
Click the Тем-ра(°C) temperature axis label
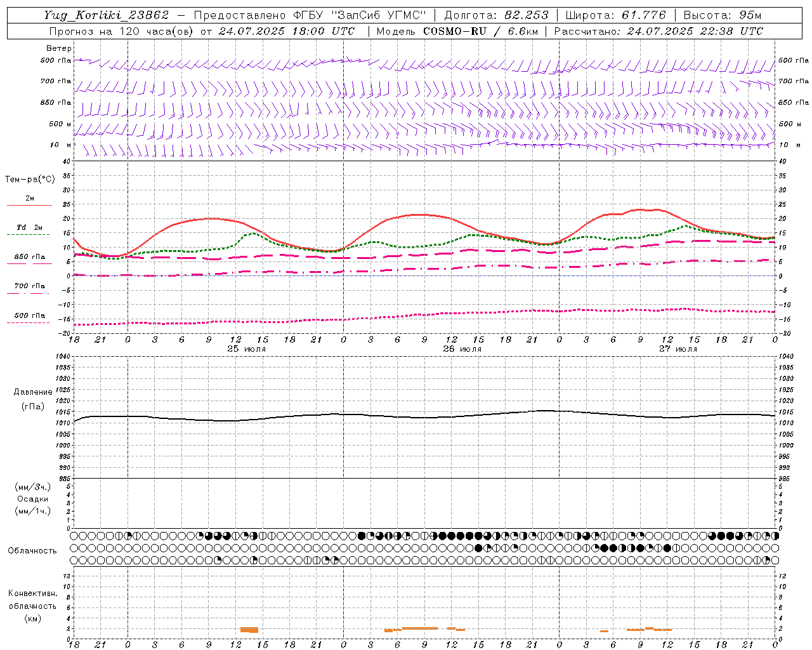pyautogui.click(x=30, y=180)
